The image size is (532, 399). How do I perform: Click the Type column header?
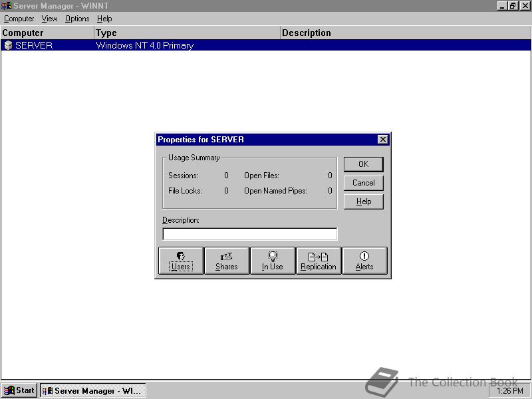point(187,33)
